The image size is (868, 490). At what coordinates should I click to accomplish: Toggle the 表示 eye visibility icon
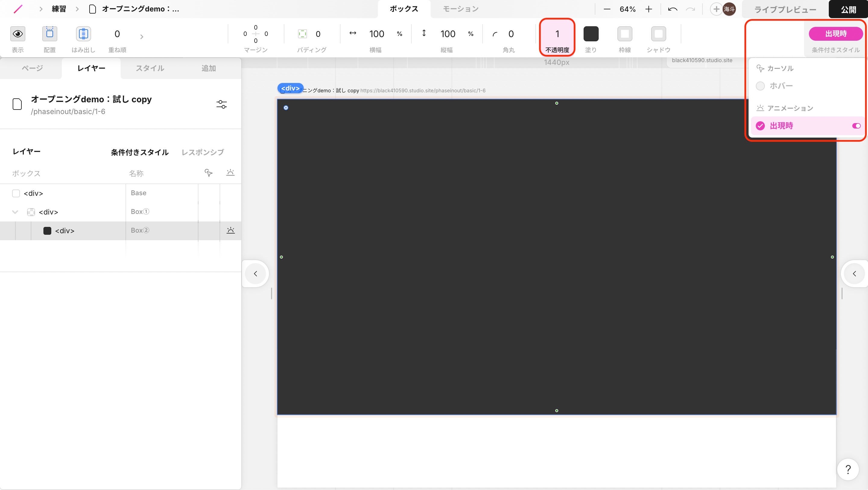(17, 34)
